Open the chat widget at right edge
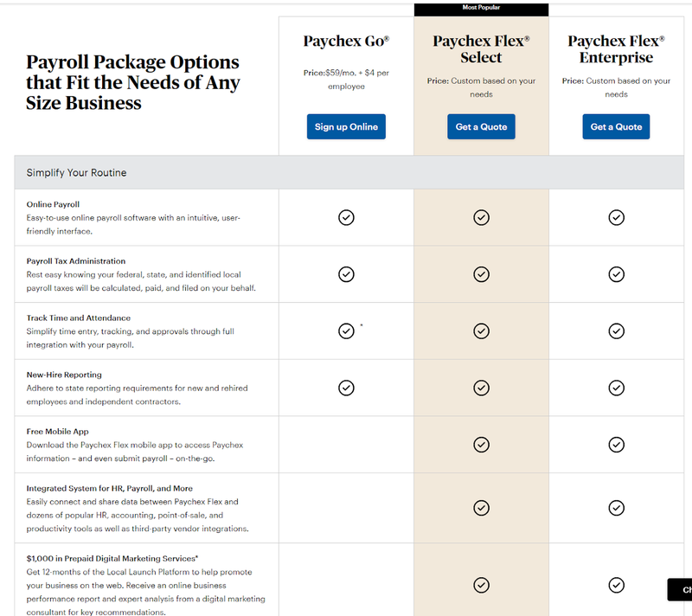 pyautogui.click(x=680, y=589)
